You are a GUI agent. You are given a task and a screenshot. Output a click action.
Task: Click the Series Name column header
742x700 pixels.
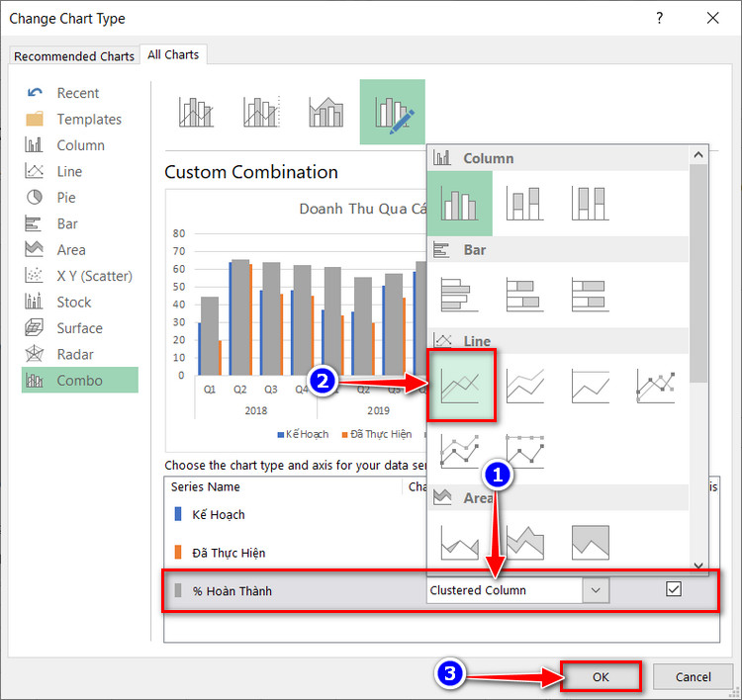coord(206,486)
